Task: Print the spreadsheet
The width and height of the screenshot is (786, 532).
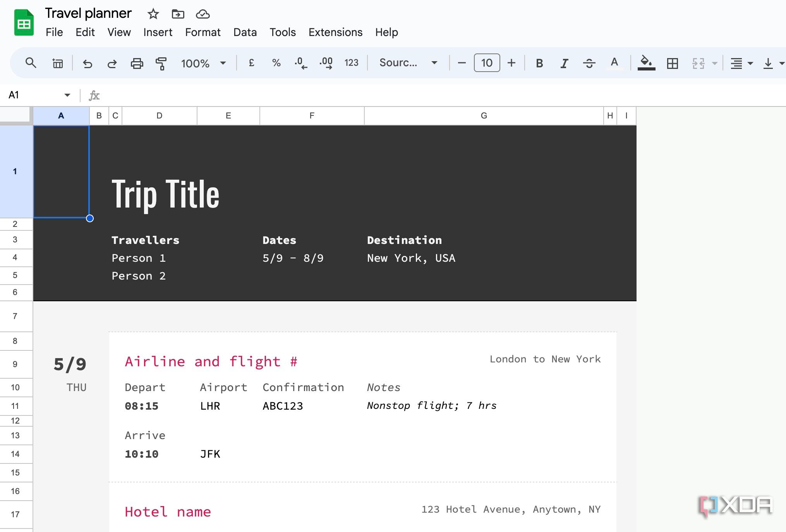Action: [x=137, y=63]
